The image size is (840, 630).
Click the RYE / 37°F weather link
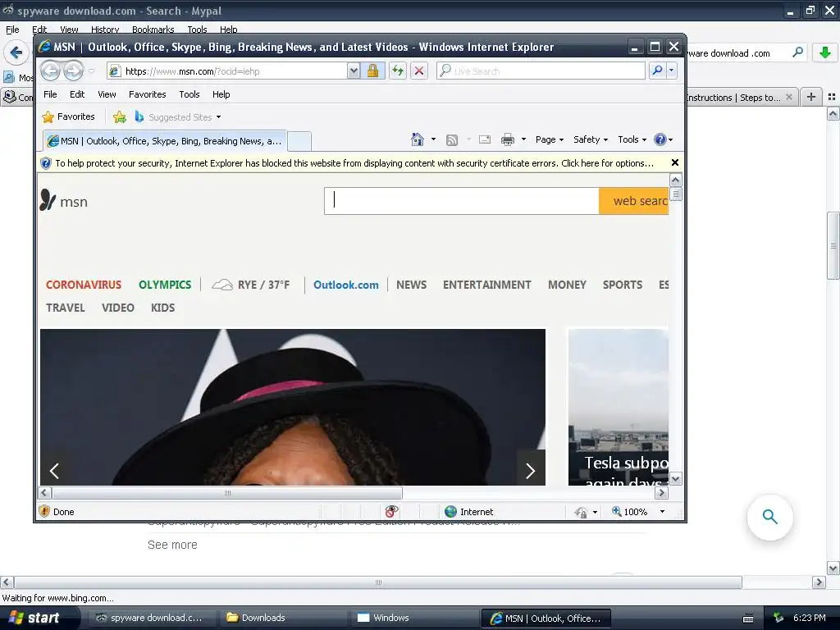pyautogui.click(x=251, y=285)
